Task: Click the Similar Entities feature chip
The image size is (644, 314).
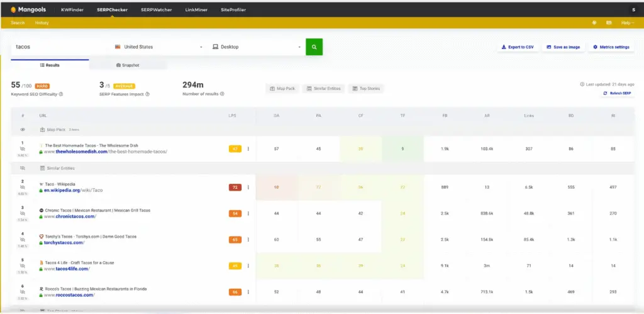Action: pyautogui.click(x=324, y=88)
